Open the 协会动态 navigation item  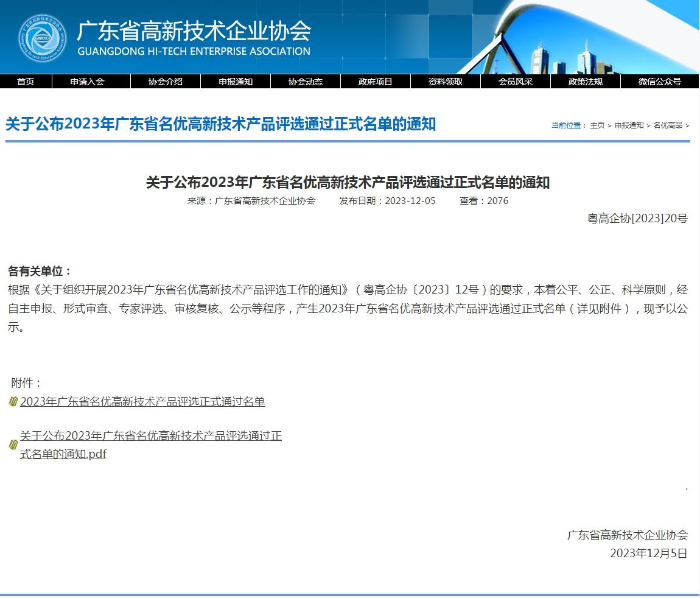tap(306, 82)
